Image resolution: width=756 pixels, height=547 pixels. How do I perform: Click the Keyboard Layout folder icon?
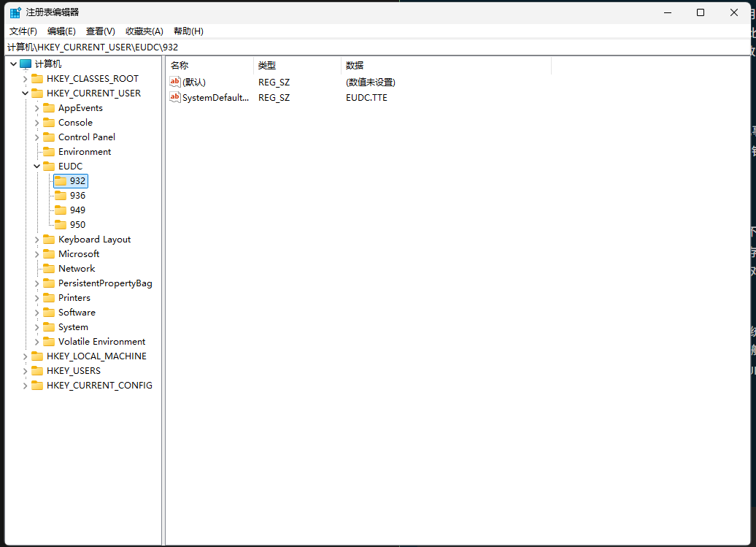(49, 240)
